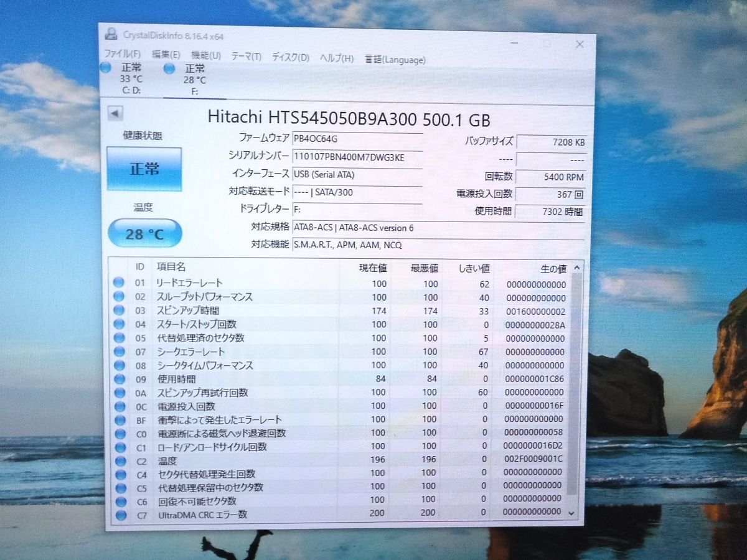Click the scrollbar down arrow in attribute list
Image resolution: width=747 pixels, height=560 pixels.
pyautogui.click(x=571, y=513)
